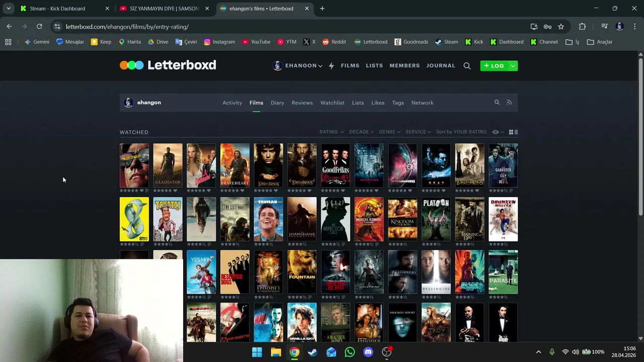Switch to the SİZ YANMAYIN DİYE YouTube tab

(165, 9)
